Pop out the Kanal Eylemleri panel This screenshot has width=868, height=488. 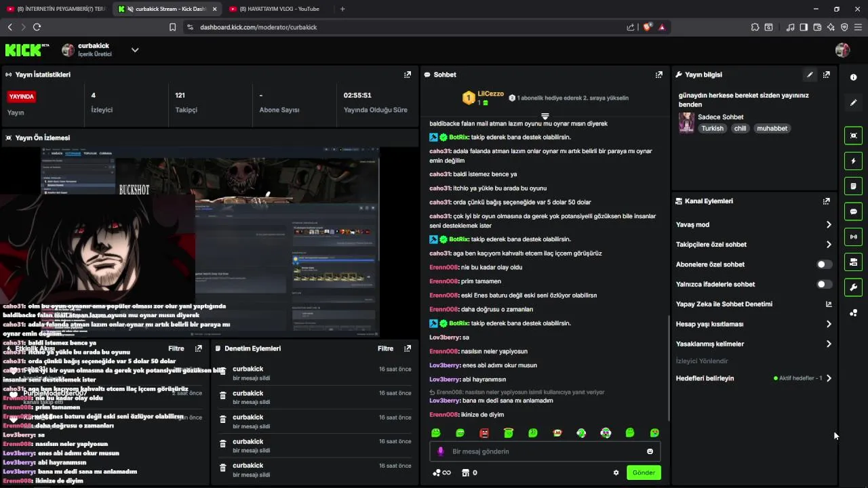(x=826, y=201)
